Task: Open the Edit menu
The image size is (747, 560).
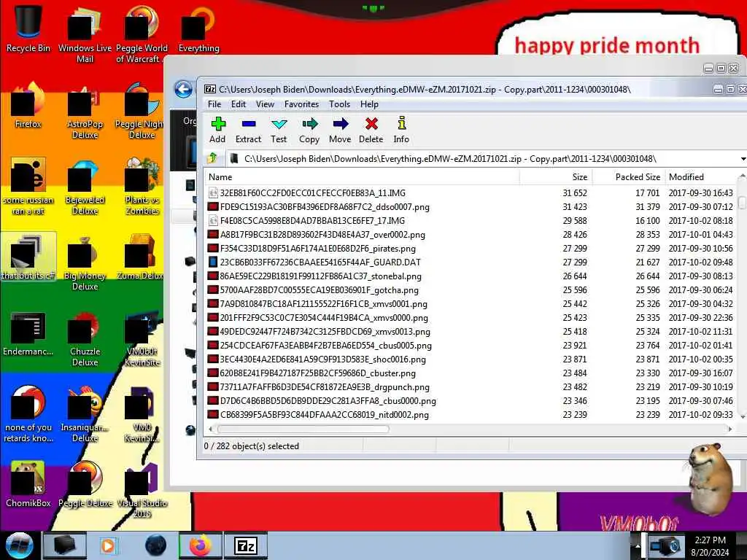Action: [x=239, y=104]
